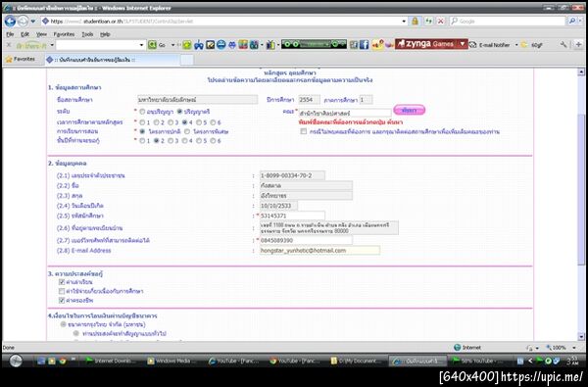Viewport: 588px width, 387px height.
Task: Open the dropdown arrow next to Go
Action: [172, 45]
